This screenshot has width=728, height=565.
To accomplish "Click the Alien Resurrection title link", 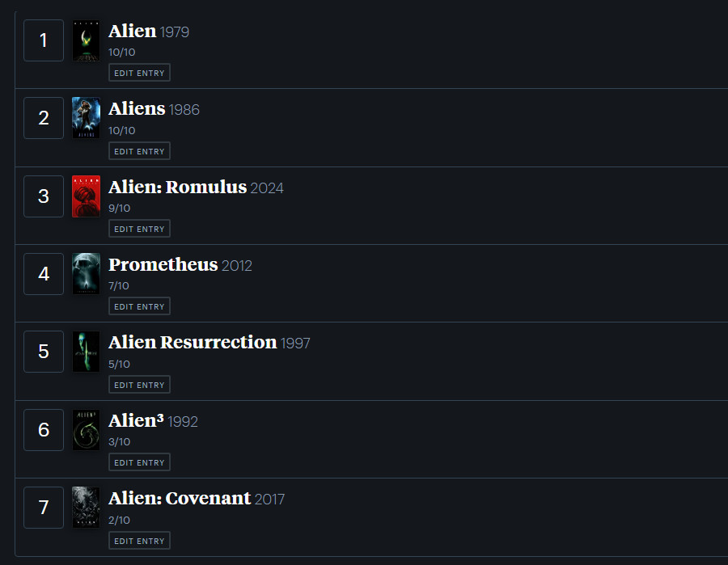I will point(193,343).
